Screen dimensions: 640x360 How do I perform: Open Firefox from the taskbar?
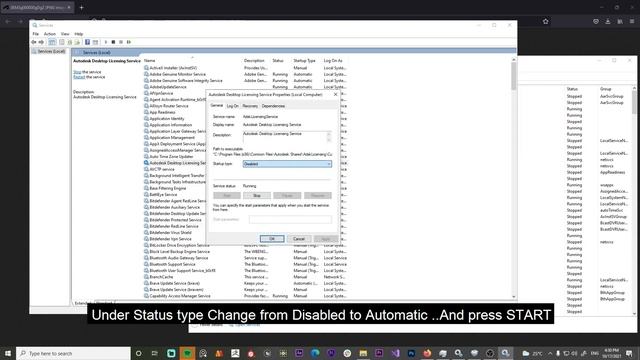coord(427,353)
